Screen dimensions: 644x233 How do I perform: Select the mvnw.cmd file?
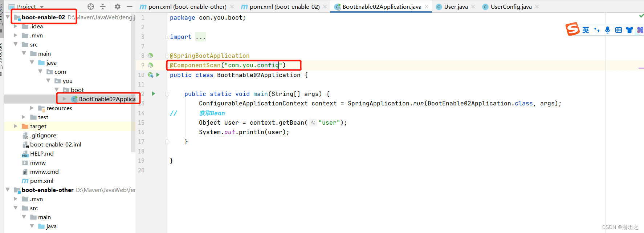click(x=40, y=172)
